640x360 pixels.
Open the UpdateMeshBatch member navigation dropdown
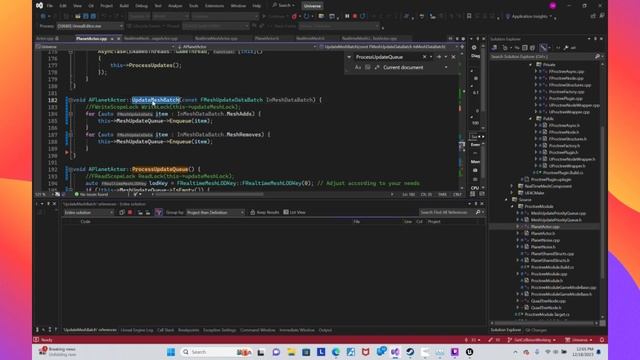click(x=388, y=47)
